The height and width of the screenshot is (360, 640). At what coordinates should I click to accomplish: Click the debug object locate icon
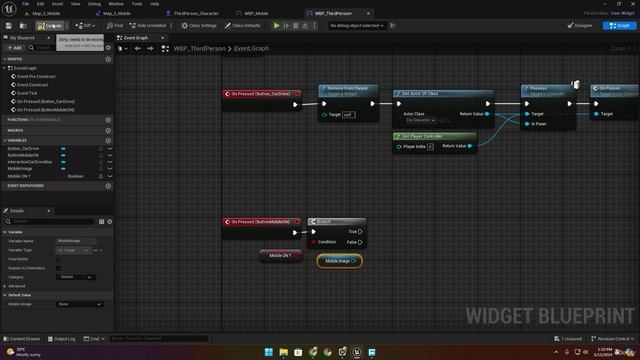[393, 26]
